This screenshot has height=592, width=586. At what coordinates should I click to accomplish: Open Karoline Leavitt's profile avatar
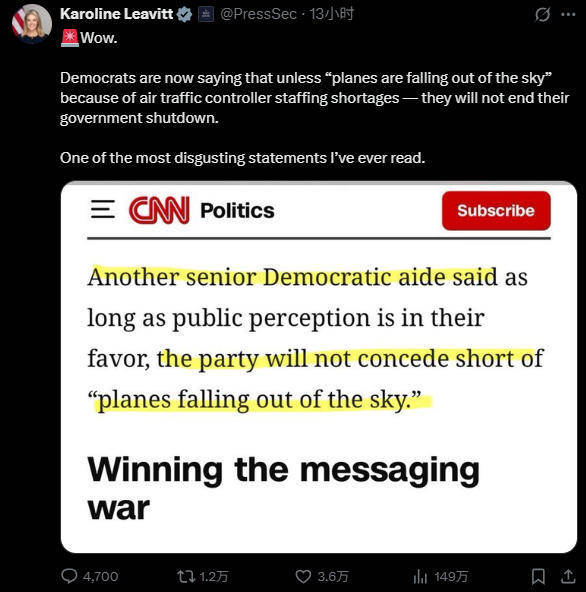[x=32, y=23]
